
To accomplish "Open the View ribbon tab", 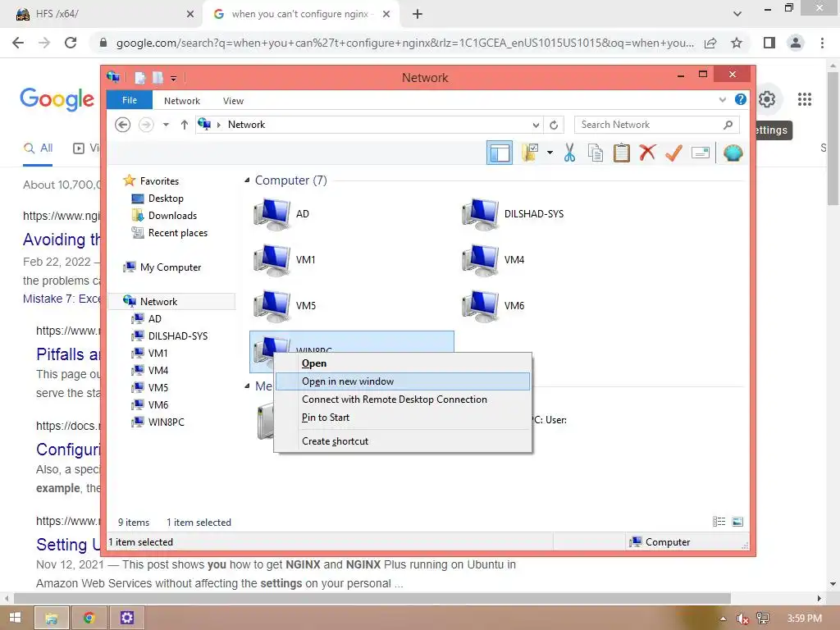I will 233,101.
